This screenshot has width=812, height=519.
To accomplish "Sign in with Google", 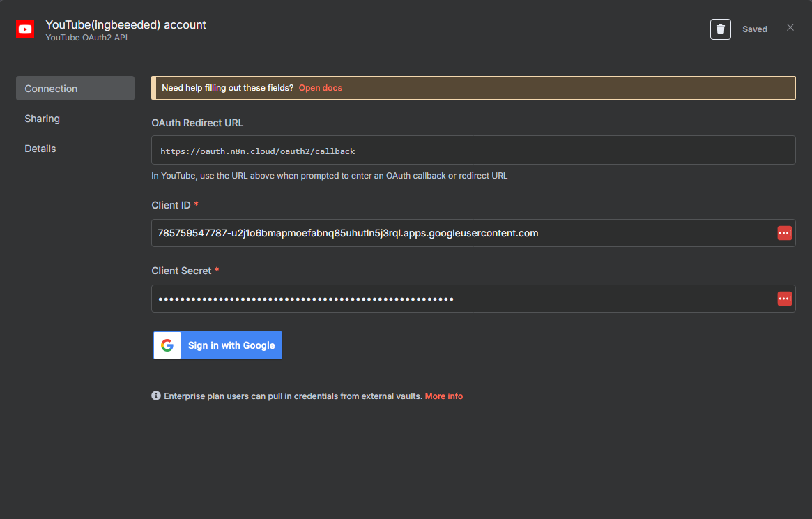I will (218, 345).
